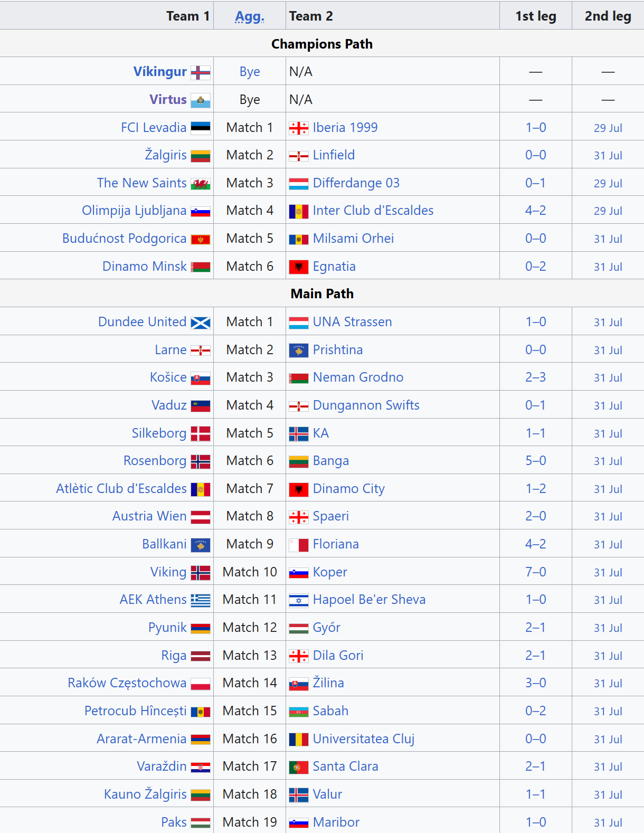The height and width of the screenshot is (833, 644).
Task: Click the Andorra flag beside Inter Club d'Escaldes
Action: [x=299, y=211]
